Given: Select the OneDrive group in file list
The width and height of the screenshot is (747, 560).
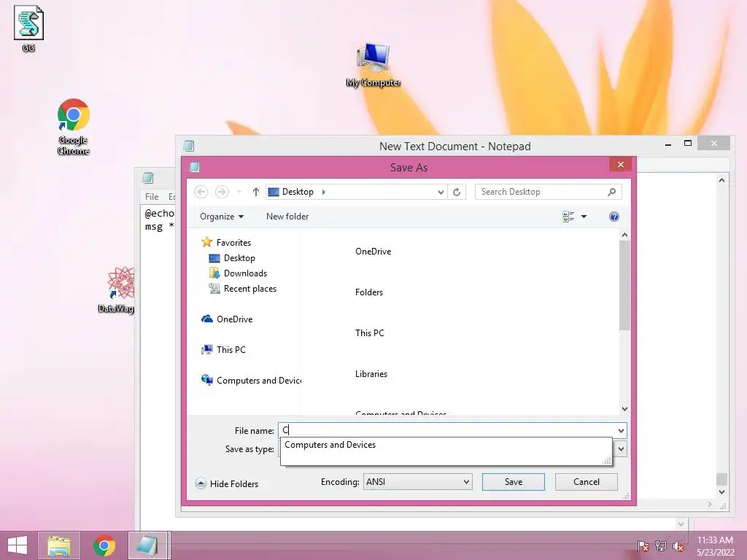Looking at the screenshot, I should (373, 252).
